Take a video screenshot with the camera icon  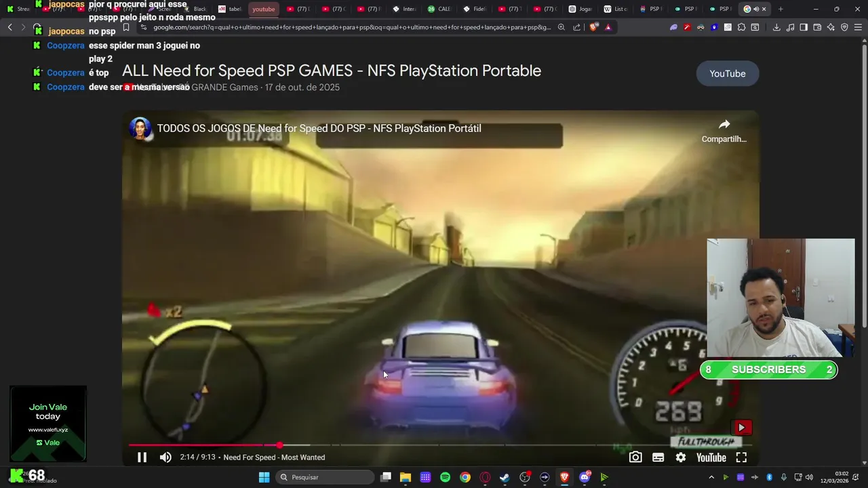635,457
